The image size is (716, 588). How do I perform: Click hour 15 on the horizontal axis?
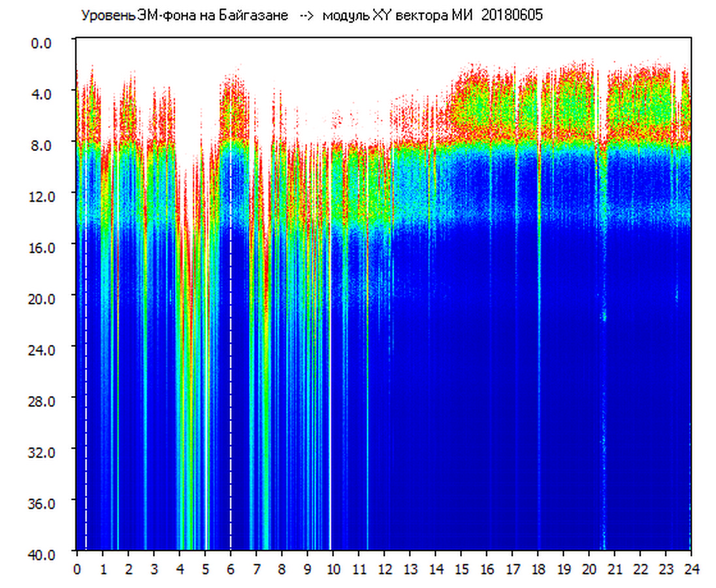[461, 569]
